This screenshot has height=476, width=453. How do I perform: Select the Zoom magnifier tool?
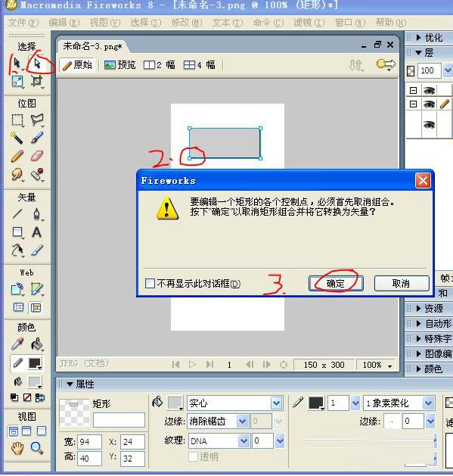37,448
